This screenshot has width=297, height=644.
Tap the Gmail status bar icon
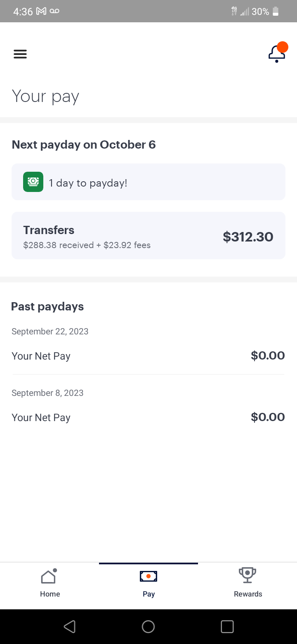[x=41, y=12]
